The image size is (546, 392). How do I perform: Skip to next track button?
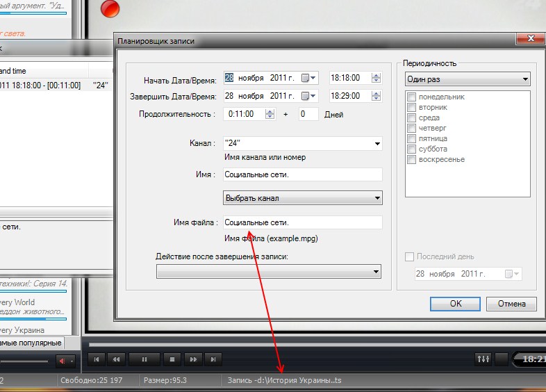point(213,359)
